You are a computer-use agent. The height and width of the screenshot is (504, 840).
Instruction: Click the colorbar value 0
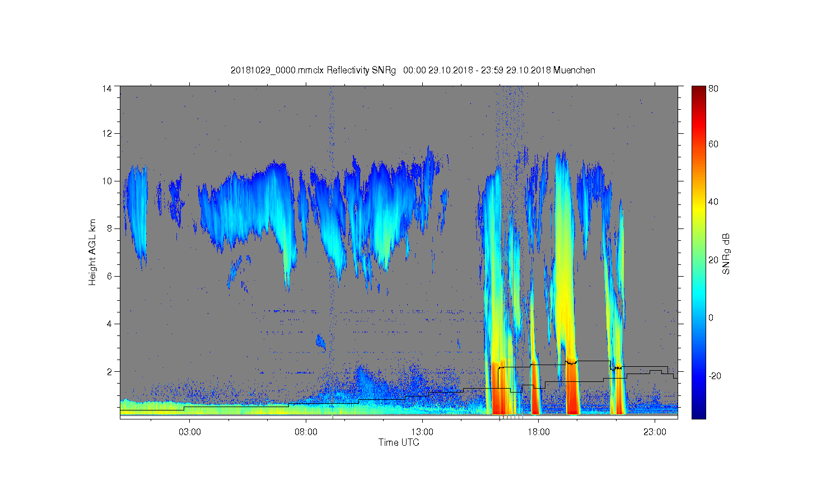click(x=711, y=318)
